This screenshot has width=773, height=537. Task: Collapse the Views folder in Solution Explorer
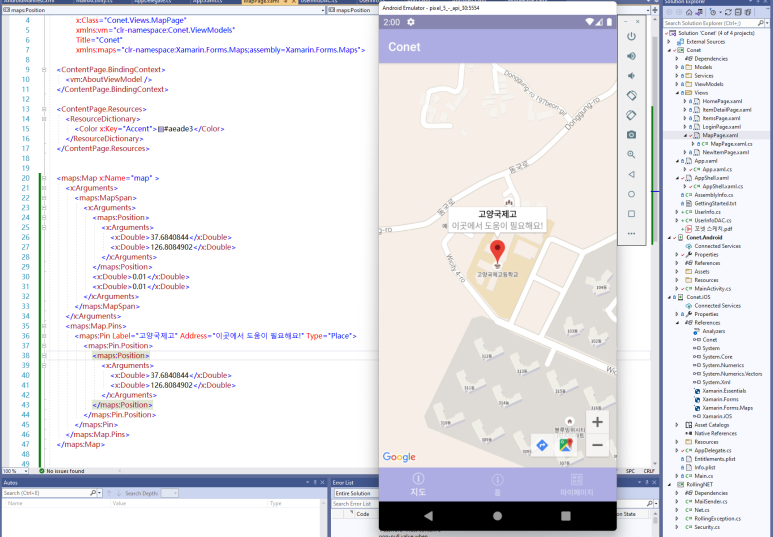point(677,93)
